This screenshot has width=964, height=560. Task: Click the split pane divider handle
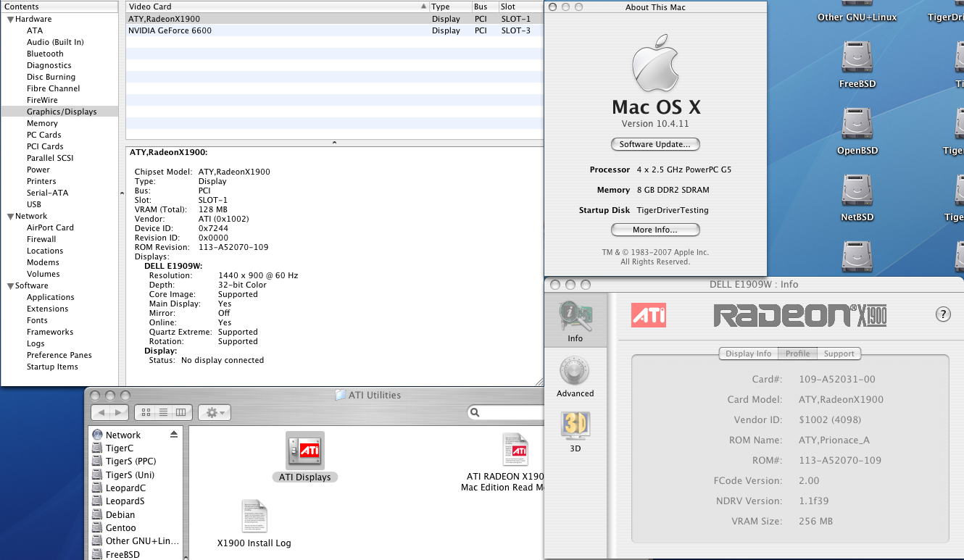[x=334, y=143]
